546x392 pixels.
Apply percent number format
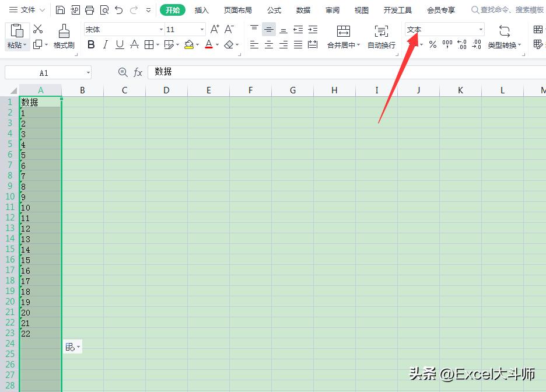point(433,44)
